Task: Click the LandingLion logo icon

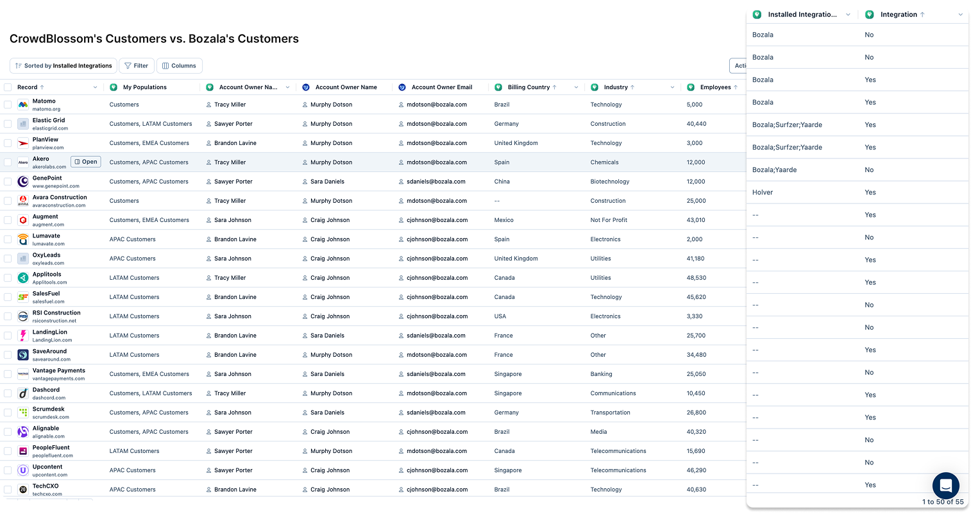Action: [x=23, y=336]
